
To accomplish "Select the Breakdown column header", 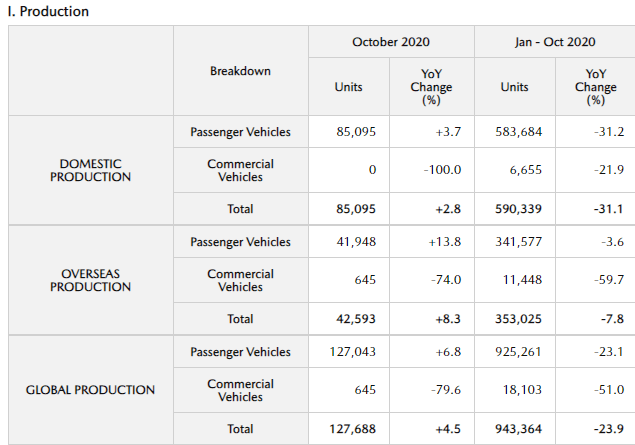I will coord(240,71).
